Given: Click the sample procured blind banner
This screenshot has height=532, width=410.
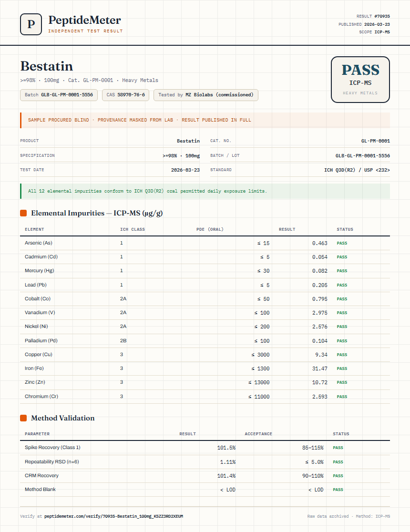Looking at the screenshot, I should [205, 120].
